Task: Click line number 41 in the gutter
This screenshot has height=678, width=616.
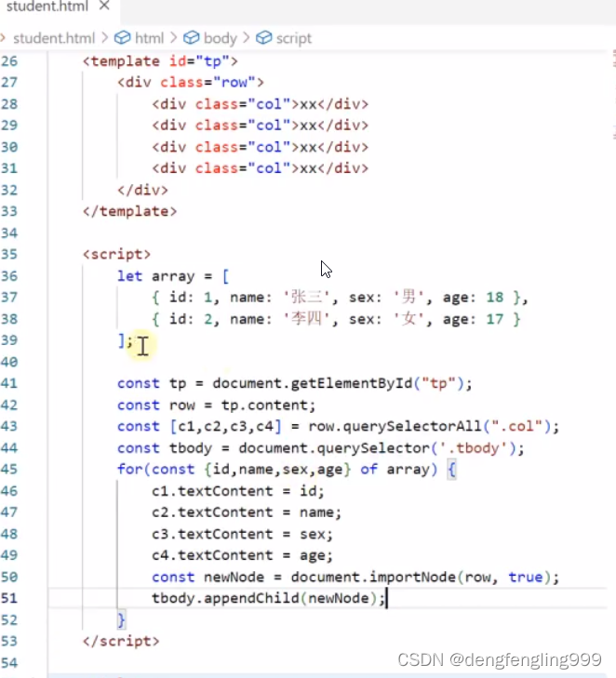Action: pos(9,383)
